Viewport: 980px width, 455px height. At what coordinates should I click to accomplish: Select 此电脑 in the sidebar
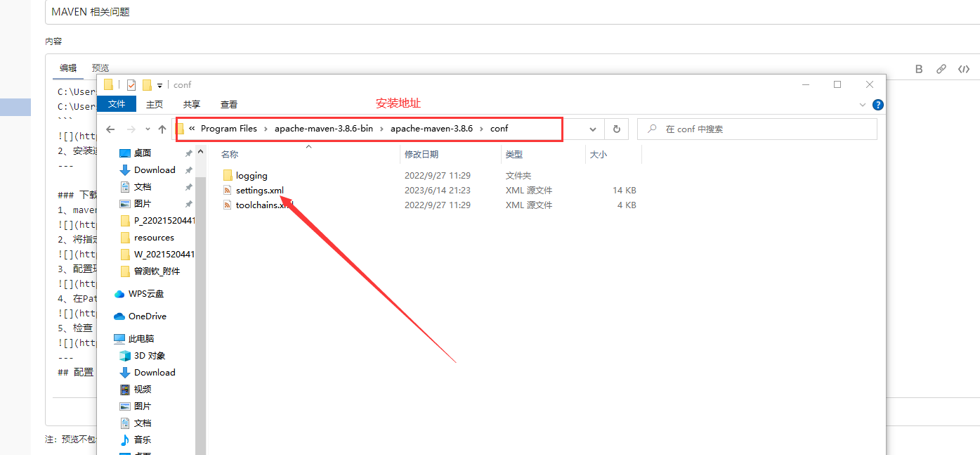pos(141,339)
